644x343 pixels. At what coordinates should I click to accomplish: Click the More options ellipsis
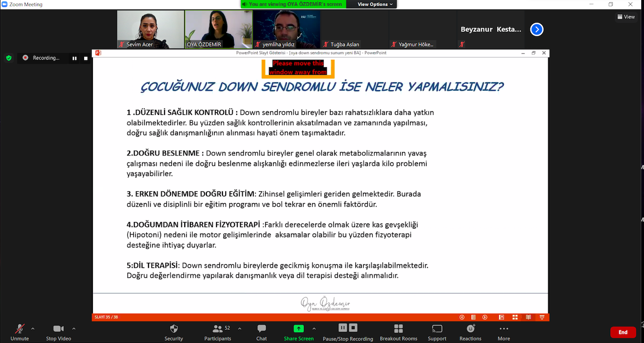504,329
